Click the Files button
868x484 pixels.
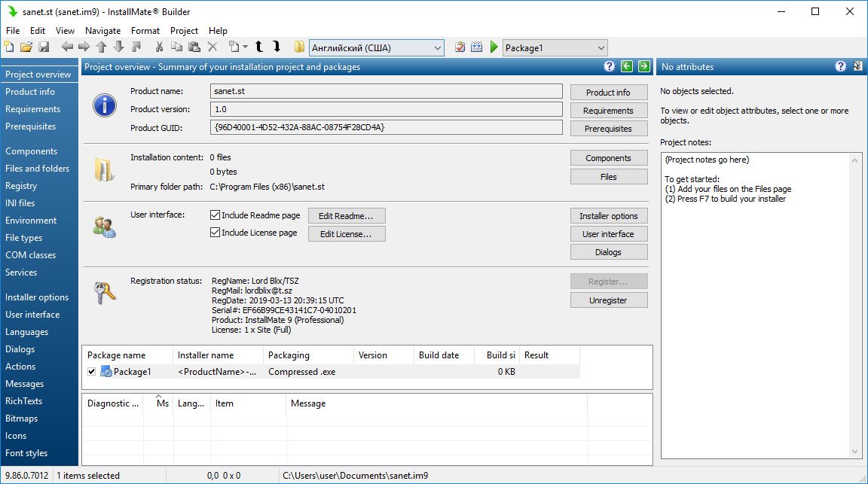[x=608, y=176]
